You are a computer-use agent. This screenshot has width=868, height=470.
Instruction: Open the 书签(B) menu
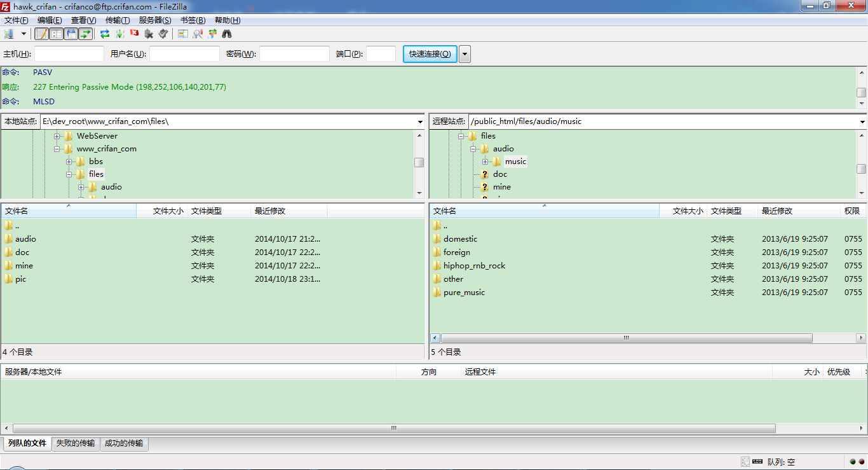193,20
